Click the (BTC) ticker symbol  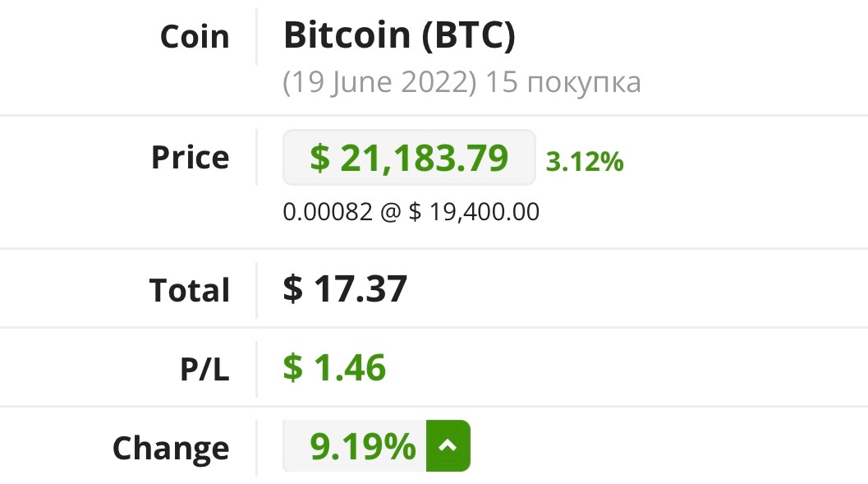pyautogui.click(x=468, y=35)
